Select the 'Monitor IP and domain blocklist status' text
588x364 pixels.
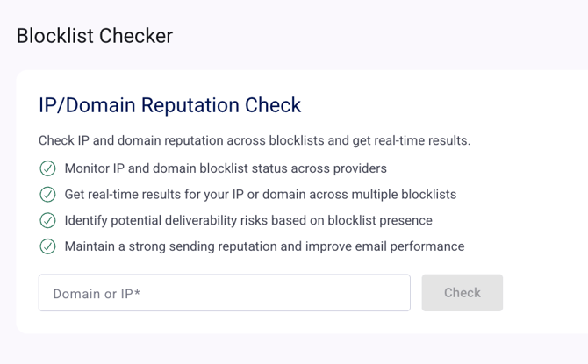(x=226, y=168)
